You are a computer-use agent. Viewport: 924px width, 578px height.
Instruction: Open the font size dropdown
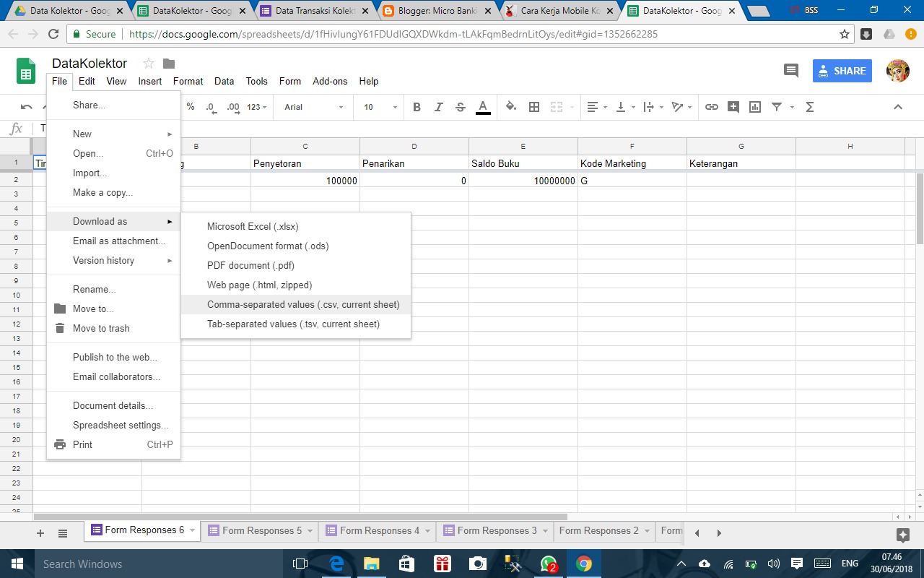coord(378,106)
